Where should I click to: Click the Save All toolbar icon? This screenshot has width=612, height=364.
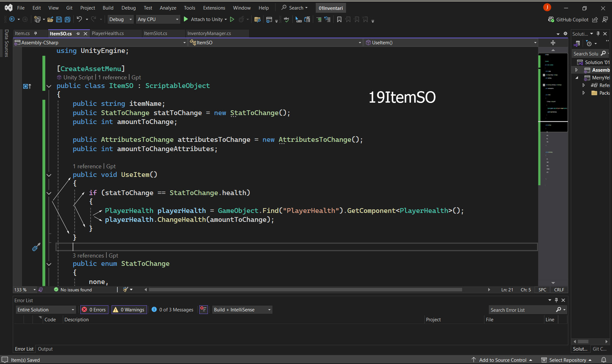68,19
